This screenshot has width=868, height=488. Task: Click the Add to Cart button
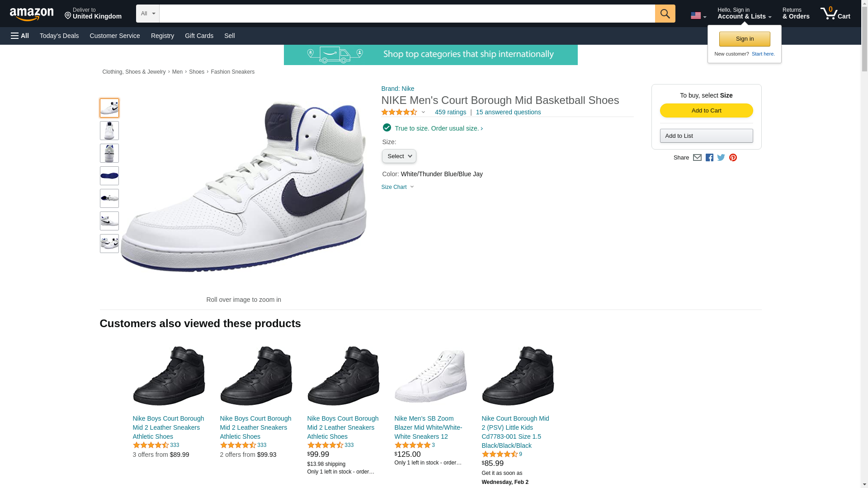[706, 111]
